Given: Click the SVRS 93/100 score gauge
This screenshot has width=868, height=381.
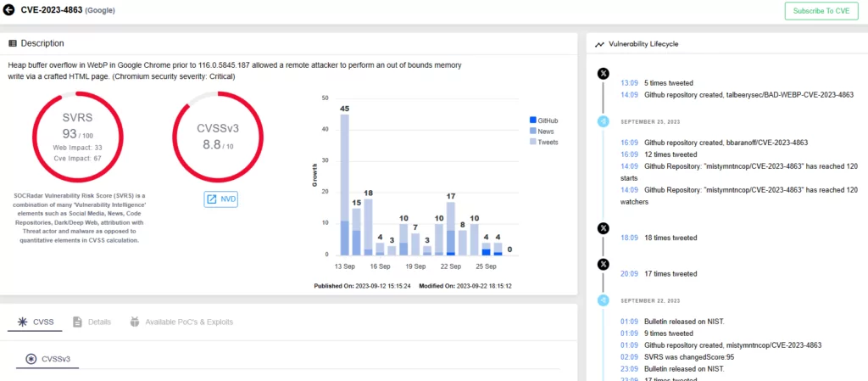Looking at the screenshot, I should pyautogui.click(x=77, y=137).
